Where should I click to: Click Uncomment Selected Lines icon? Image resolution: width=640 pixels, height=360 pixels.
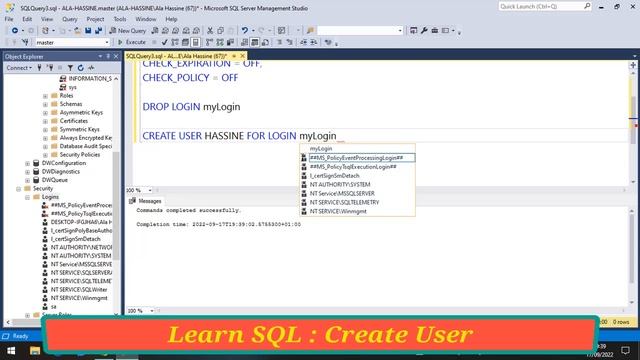289,42
